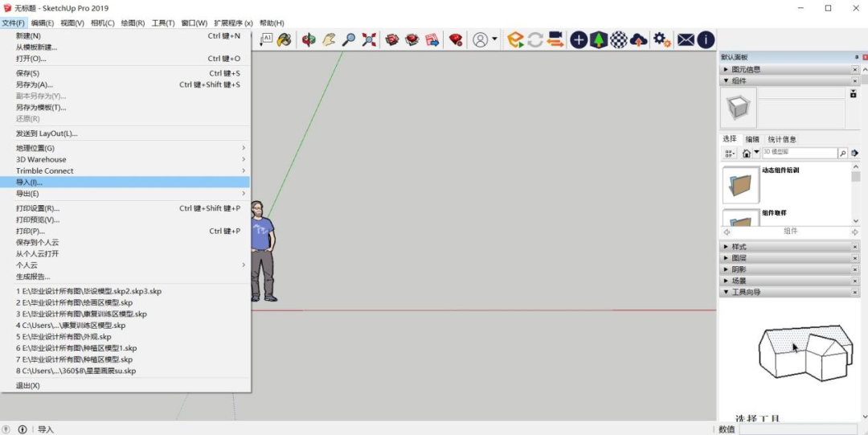Screen dimensions: 868x435
Task: Choose 导入(I)... from File menu
Action: pyautogui.click(x=125, y=183)
